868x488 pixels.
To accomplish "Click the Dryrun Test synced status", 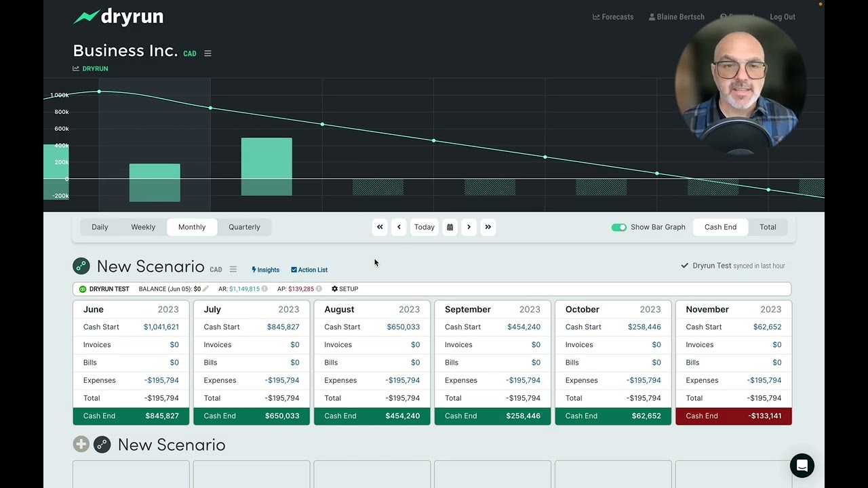I will (x=733, y=266).
